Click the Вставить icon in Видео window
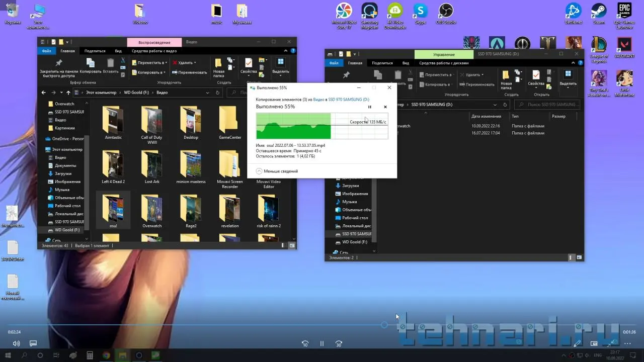The width and height of the screenshot is (644, 362). tap(111, 66)
